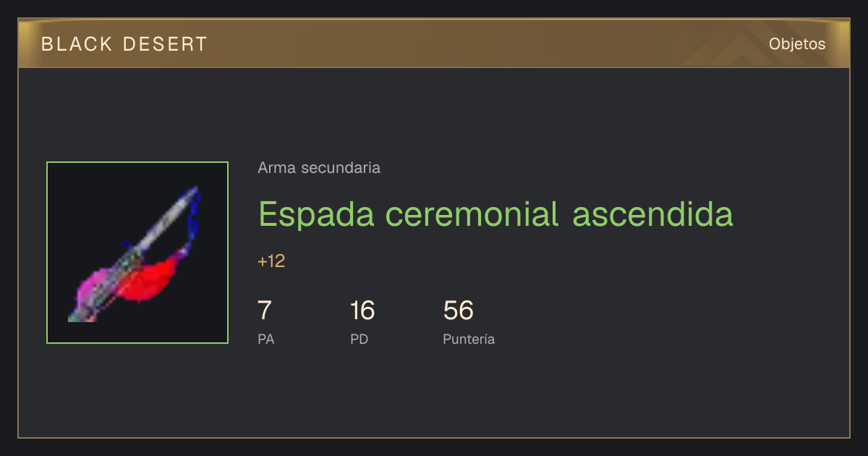Click the PD stat label
Image resolution: width=868 pixels, height=456 pixels.
[359, 339]
